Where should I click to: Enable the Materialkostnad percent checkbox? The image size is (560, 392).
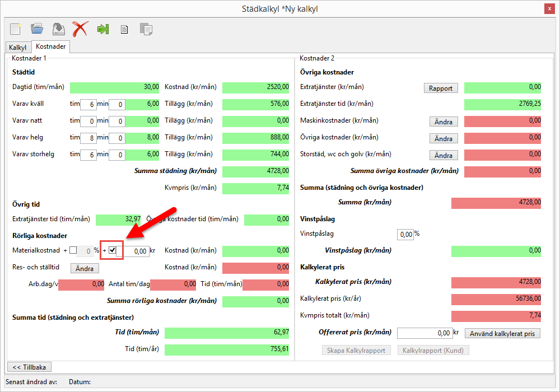point(73,250)
